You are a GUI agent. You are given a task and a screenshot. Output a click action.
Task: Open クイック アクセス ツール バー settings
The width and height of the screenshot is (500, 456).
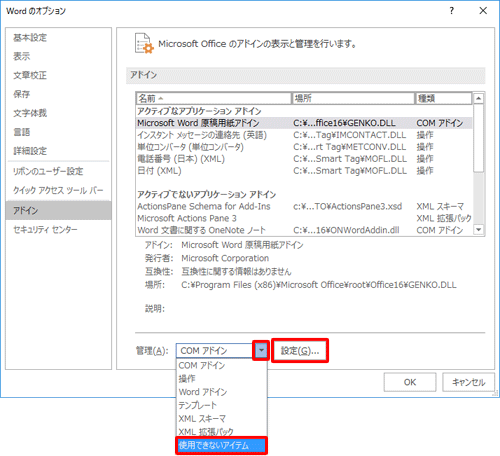[x=58, y=190]
